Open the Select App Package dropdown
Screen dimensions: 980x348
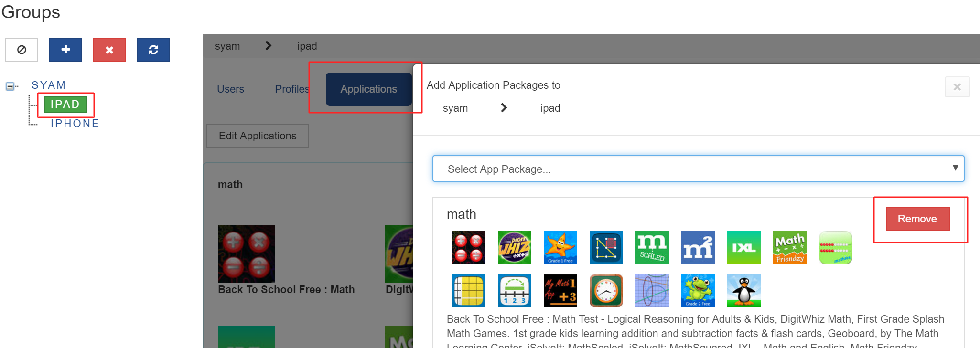click(x=698, y=169)
